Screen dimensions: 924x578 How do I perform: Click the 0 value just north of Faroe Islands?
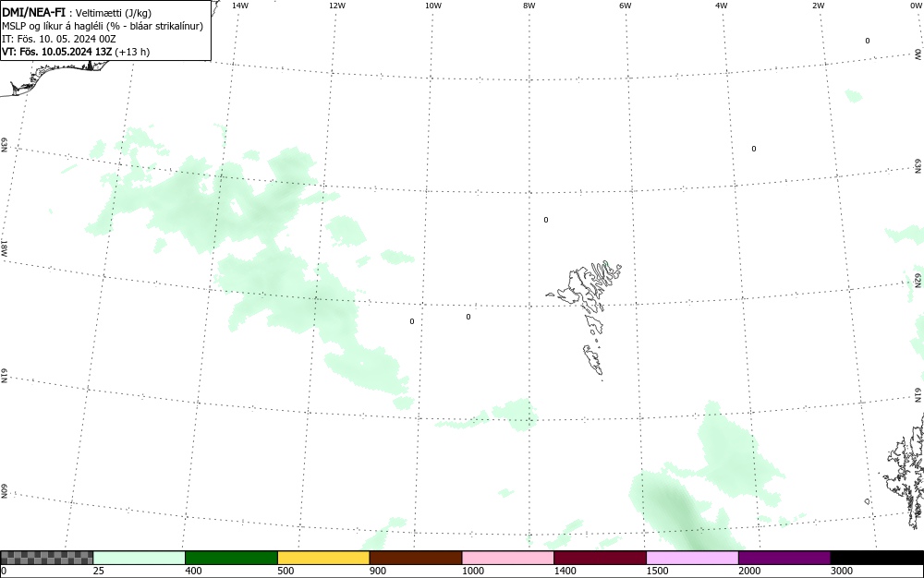coord(546,220)
